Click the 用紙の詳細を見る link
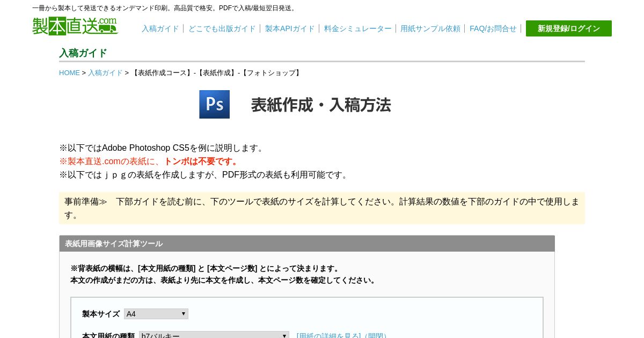 (342, 336)
